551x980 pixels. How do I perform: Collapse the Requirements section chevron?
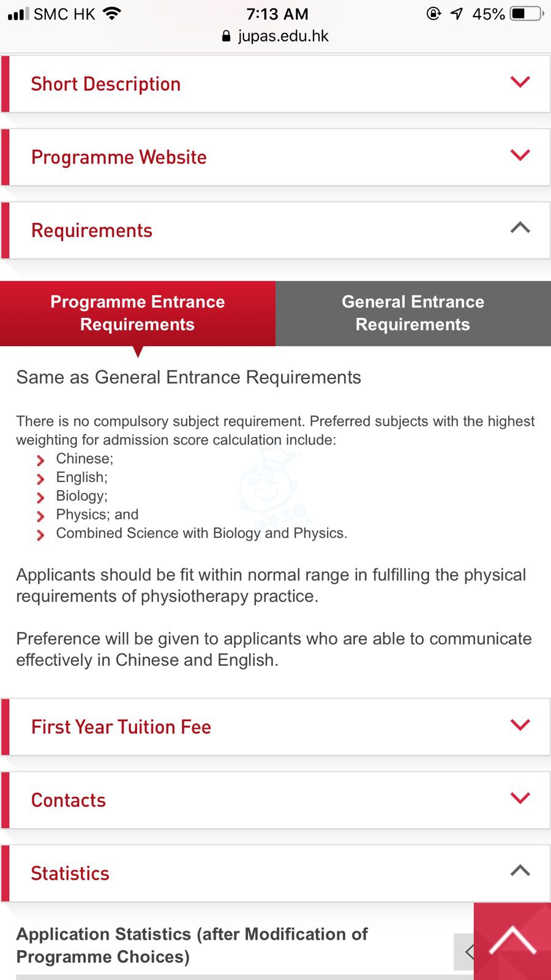pyautogui.click(x=520, y=228)
